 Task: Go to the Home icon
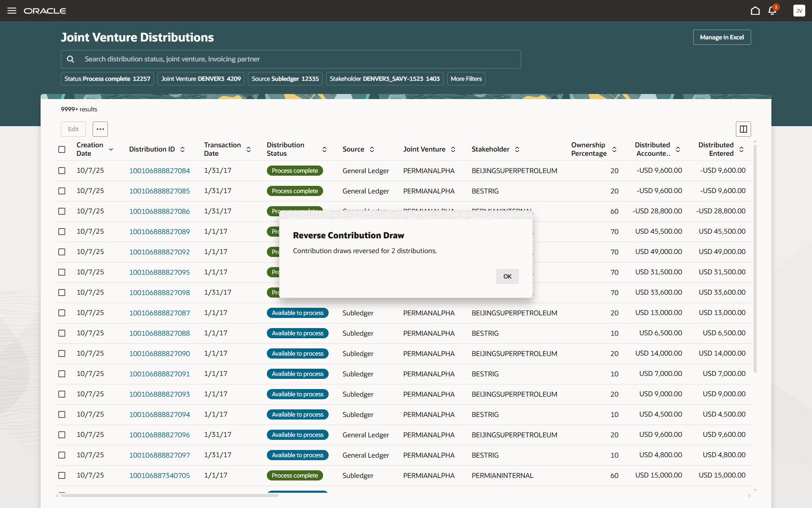755,11
